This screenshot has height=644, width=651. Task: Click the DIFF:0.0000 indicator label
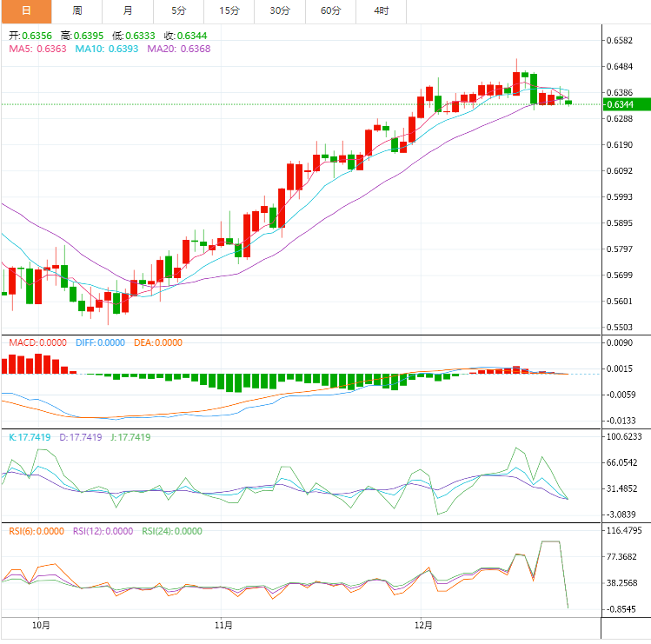point(100,343)
